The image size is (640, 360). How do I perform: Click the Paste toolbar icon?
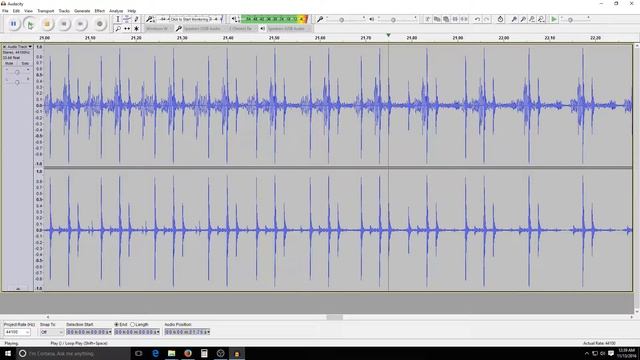(x=446, y=19)
